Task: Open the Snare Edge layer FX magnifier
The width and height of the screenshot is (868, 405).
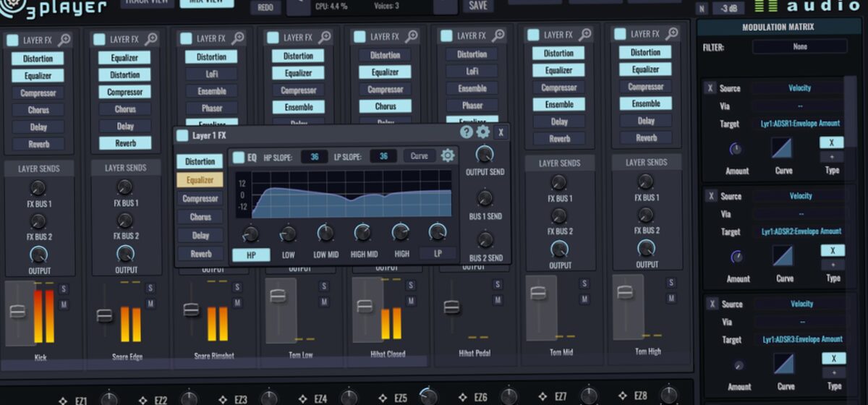Action: [x=151, y=39]
